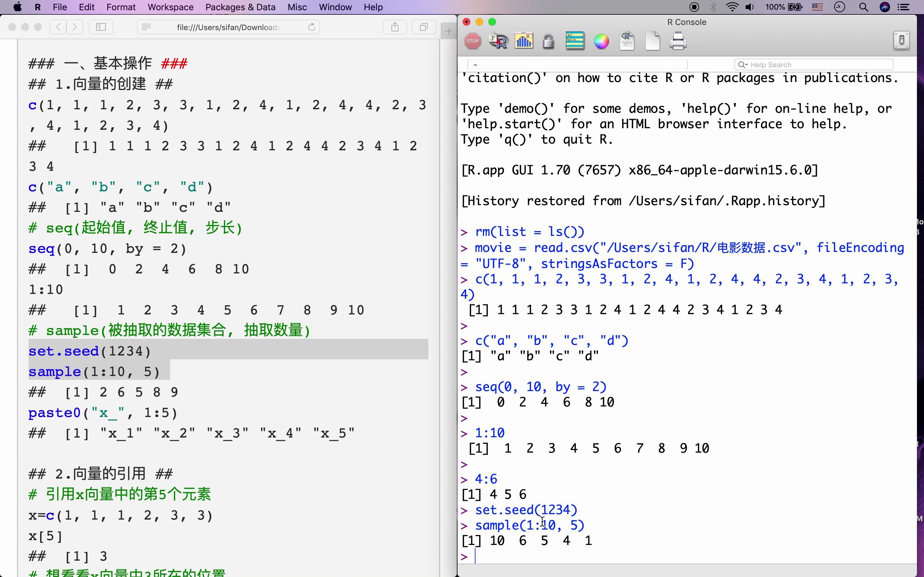Open the Misc menu

297,7
